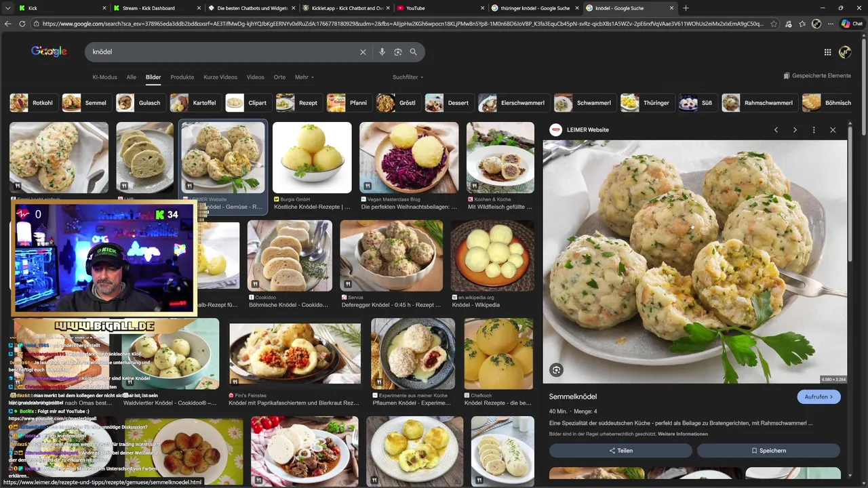Open Vegan Masterclass Blog red cabbage thumbnail
The height and width of the screenshot is (488, 868).
point(409,157)
